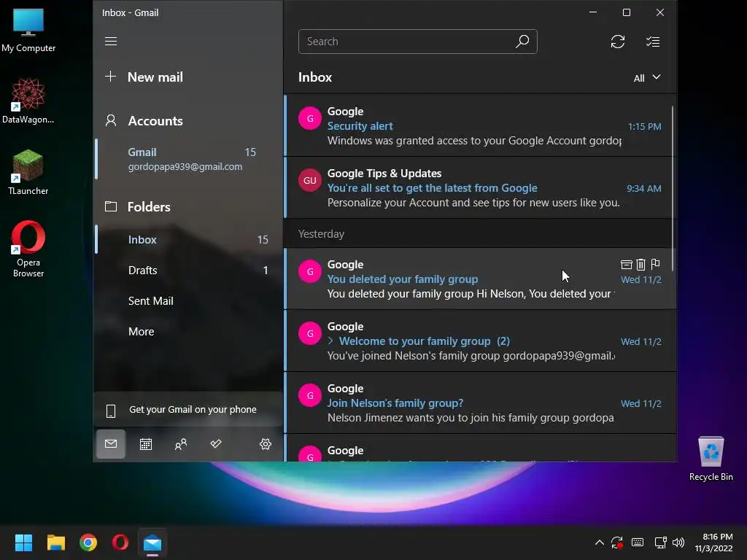The image size is (747, 560).
Task: Open the Inbox folder
Action: coord(189,239)
